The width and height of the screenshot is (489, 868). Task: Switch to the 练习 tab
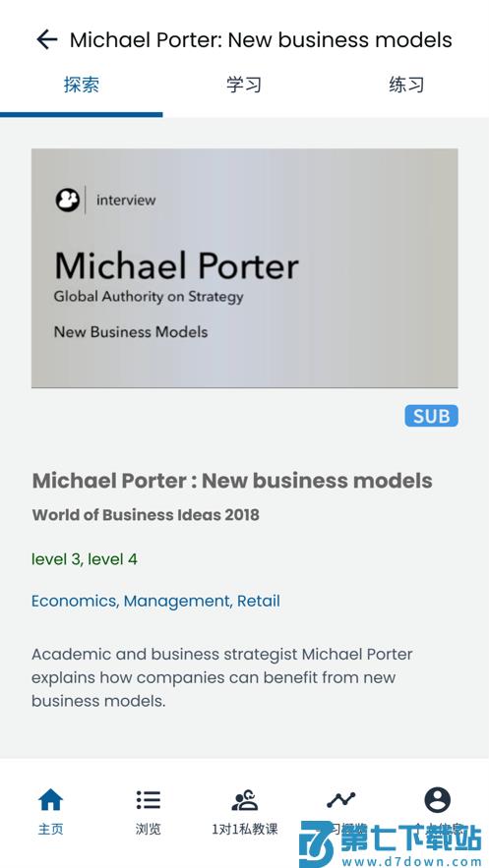[x=406, y=85]
